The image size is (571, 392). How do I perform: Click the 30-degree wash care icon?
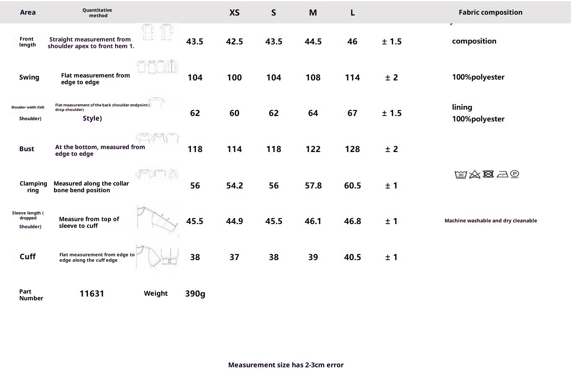(460, 174)
